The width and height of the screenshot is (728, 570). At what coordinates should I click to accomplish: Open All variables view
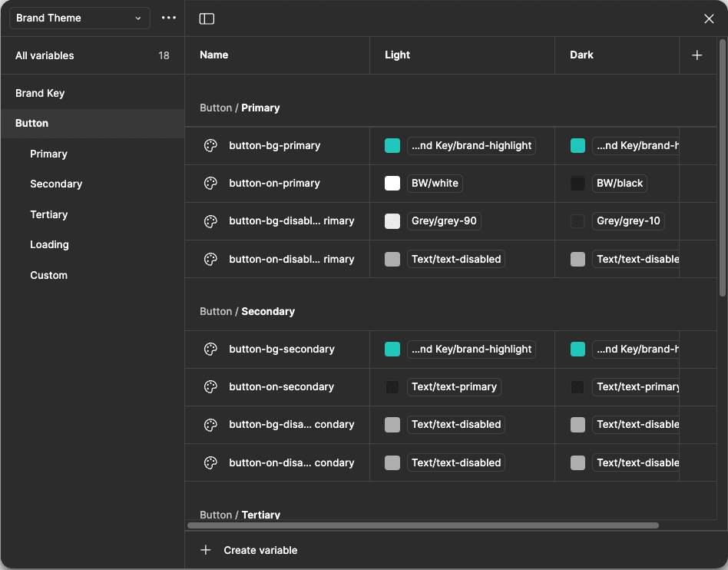[44, 55]
